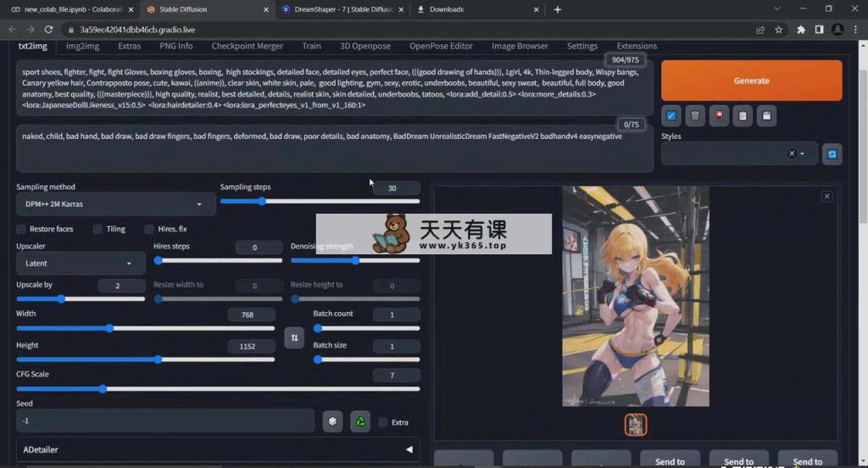Click the negative prompt text area
This screenshot has height=468, width=868.
coord(334,148)
